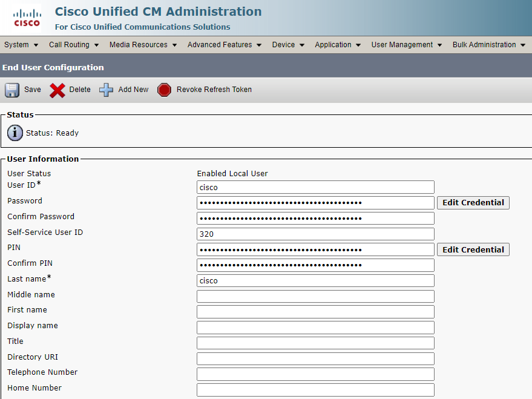Focus the Telephone Number input field

point(315,374)
